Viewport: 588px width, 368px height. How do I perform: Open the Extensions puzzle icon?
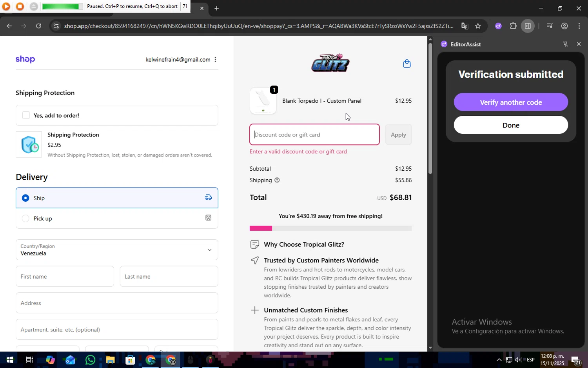tap(513, 26)
